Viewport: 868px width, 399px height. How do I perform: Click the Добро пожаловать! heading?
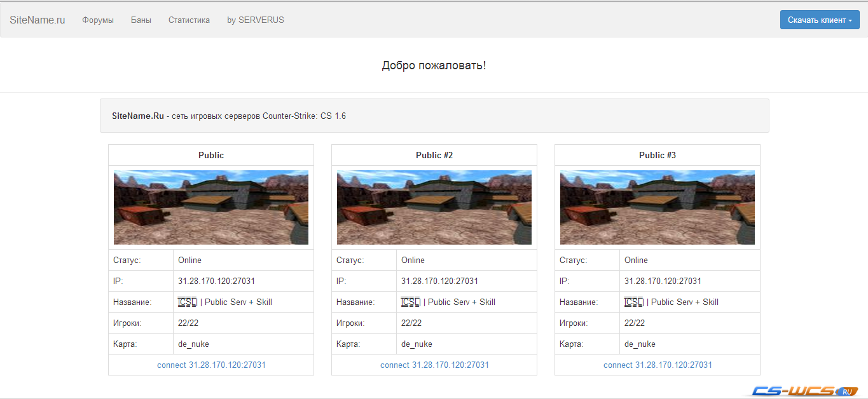tap(434, 65)
